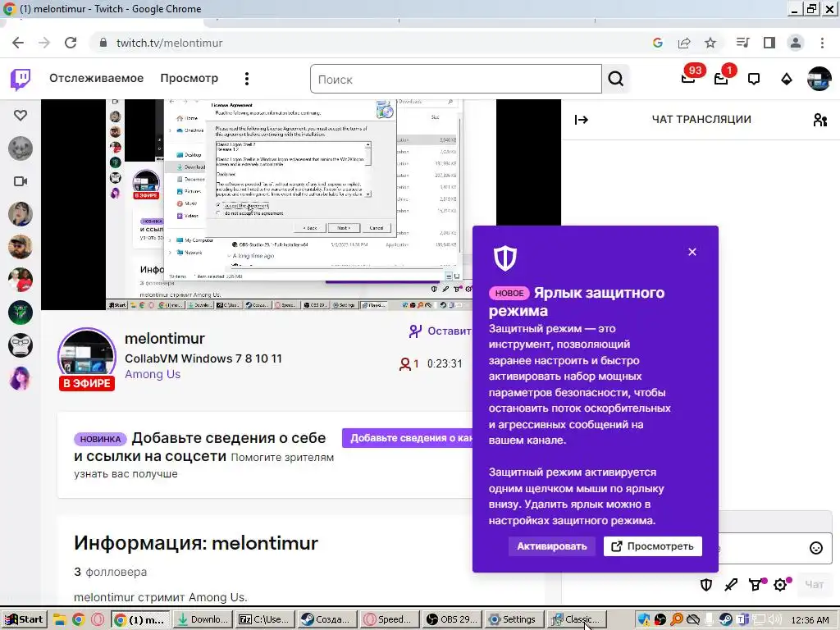Click the Чат send button
840x630 pixels.
[x=814, y=584]
